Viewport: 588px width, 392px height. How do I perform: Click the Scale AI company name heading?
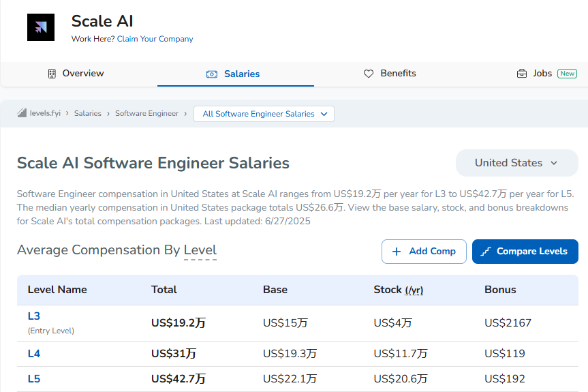coord(102,21)
